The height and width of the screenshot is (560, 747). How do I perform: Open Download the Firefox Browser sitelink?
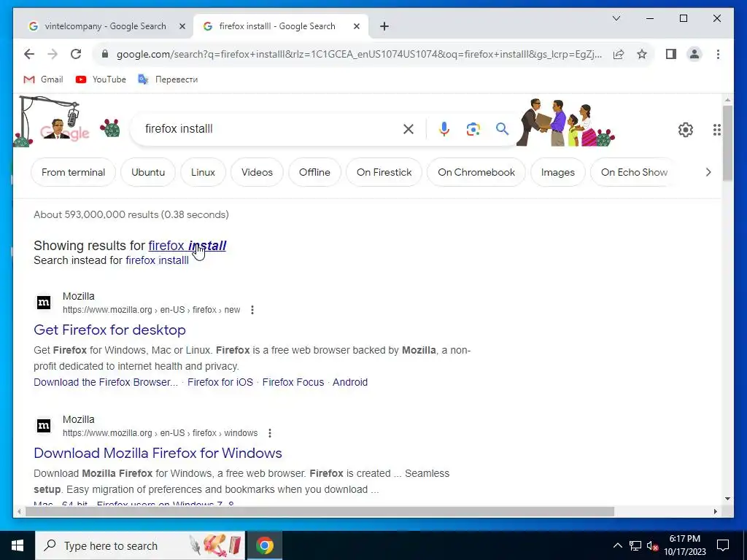(x=106, y=382)
